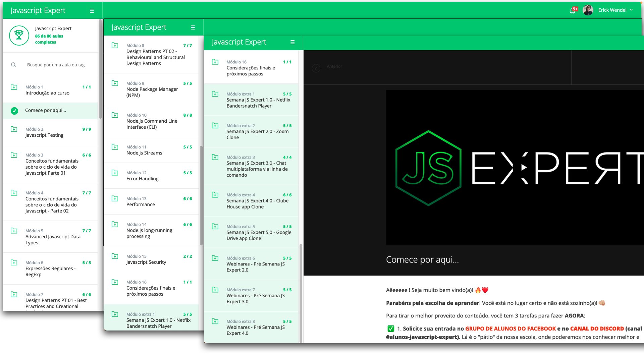
Task: Click the leftmost sidebar scrollbar thumb
Action: [100, 69]
